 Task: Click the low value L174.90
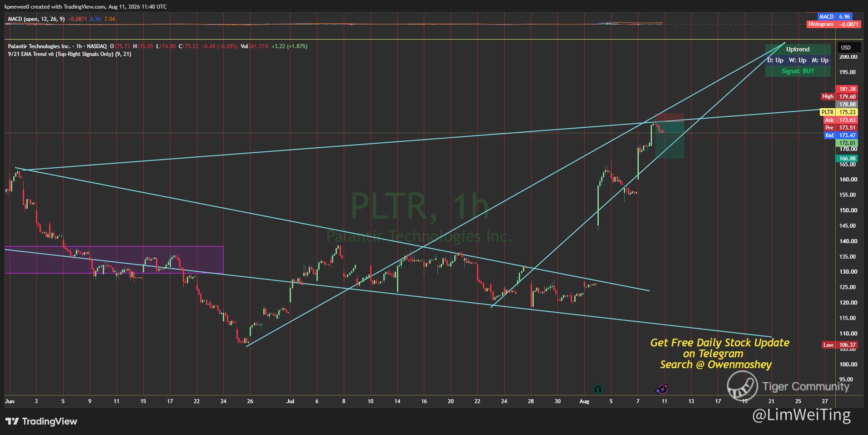tap(166, 46)
